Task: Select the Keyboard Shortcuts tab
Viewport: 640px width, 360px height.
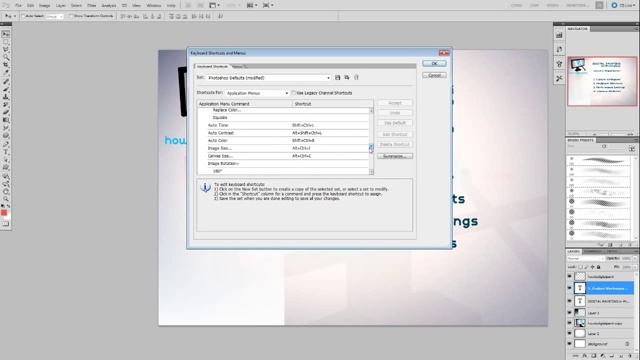Action: pos(212,66)
